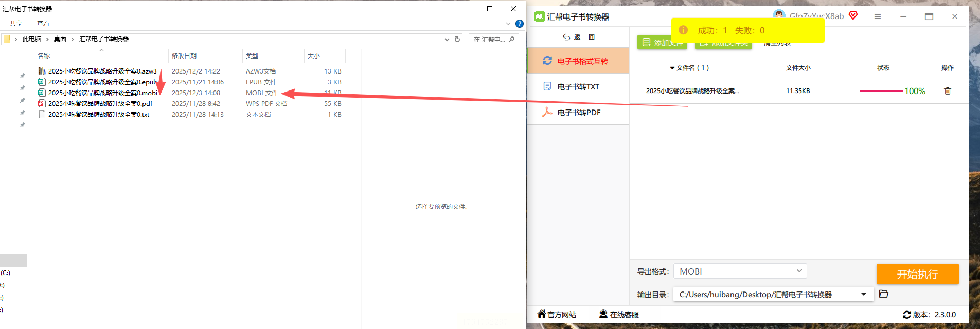The height and width of the screenshot is (329, 980).
Task: Click the sync icon on format conversion tab
Action: [547, 61]
